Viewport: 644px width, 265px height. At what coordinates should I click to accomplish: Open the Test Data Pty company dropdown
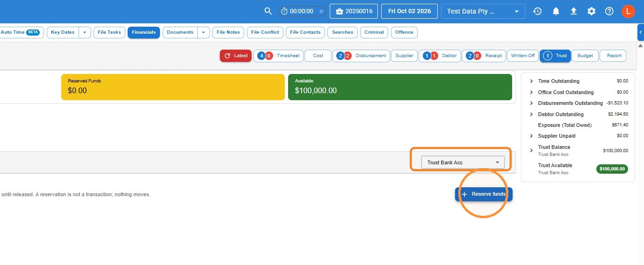pyautogui.click(x=483, y=11)
